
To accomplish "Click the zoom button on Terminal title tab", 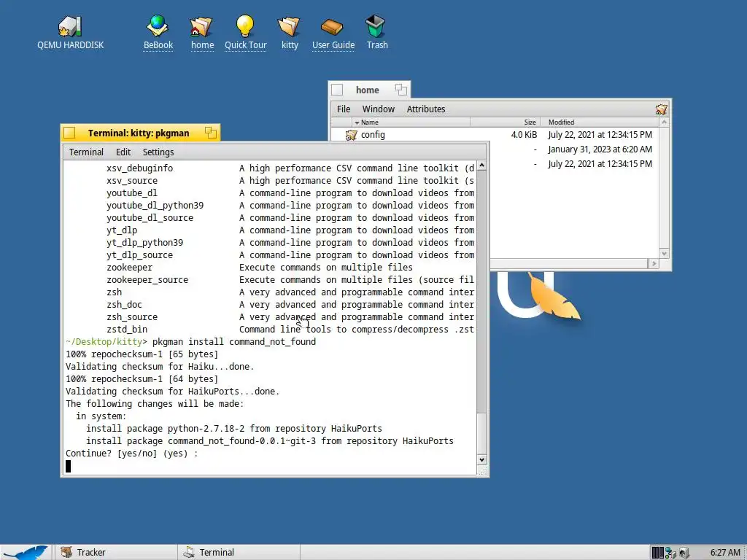I will pyautogui.click(x=211, y=133).
